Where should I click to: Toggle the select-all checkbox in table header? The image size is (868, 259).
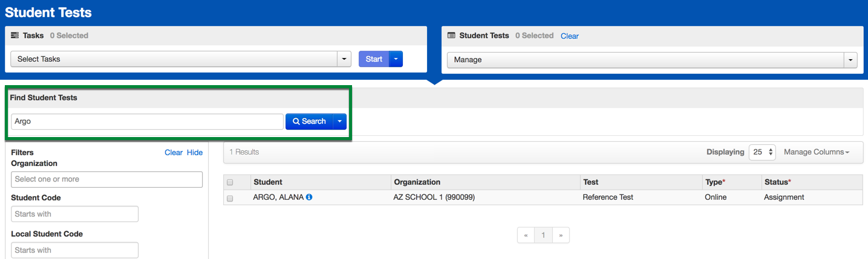pyautogui.click(x=230, y=182)
